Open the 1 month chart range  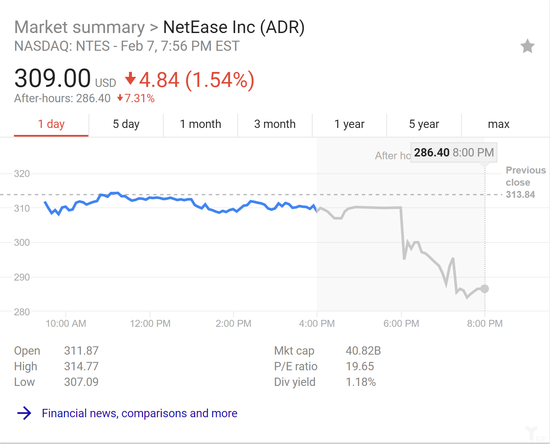pyautogui.click(x=201, y=124)
